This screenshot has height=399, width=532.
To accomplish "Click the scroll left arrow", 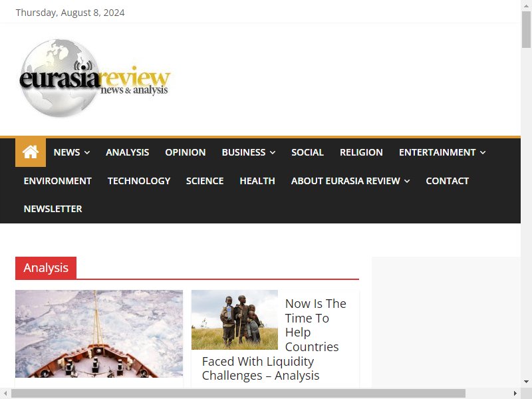I will [5, 394].
